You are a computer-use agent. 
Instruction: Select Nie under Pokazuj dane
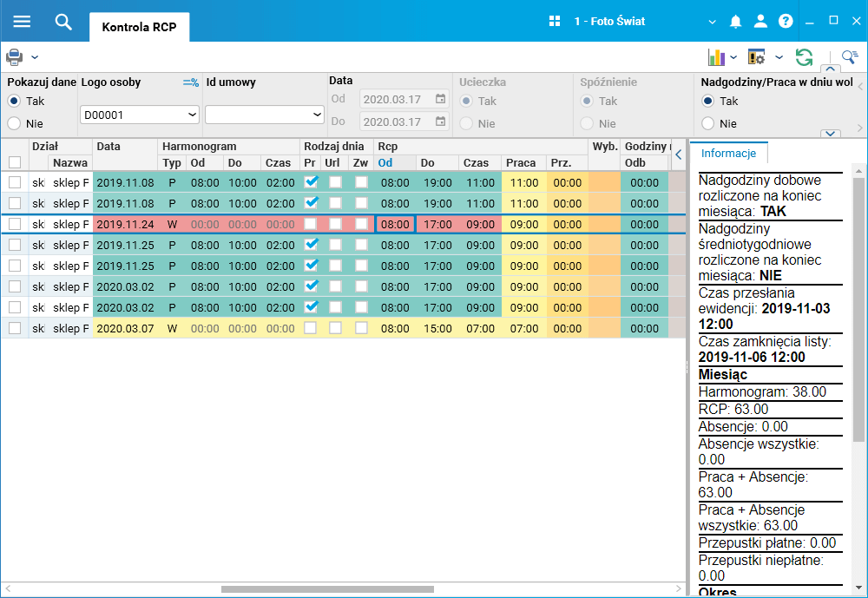pos(15,123)
